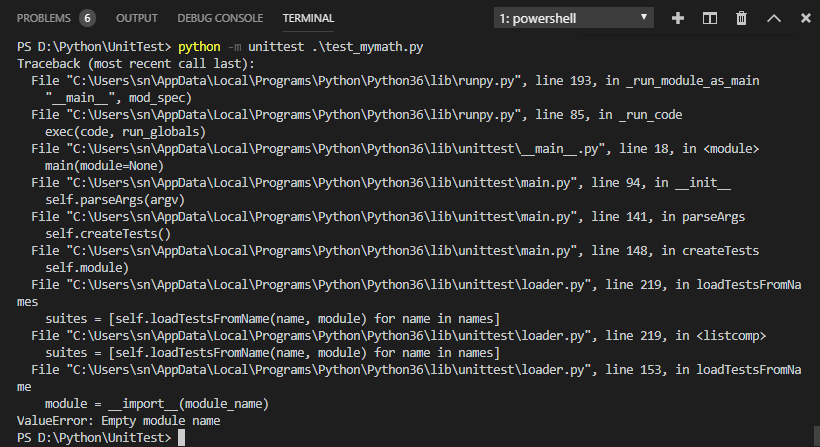Open the PROBLEMS panel tab
The image size is (820, 447).
(x=43, y=18)
